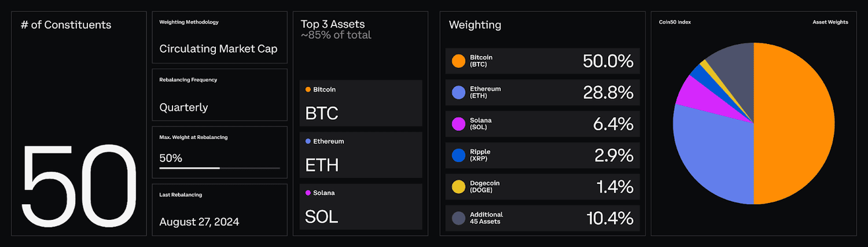Click the yellow Dogecoin icon
The width and height of the screenshot is (868, 247).
click(x=459, y=186)
